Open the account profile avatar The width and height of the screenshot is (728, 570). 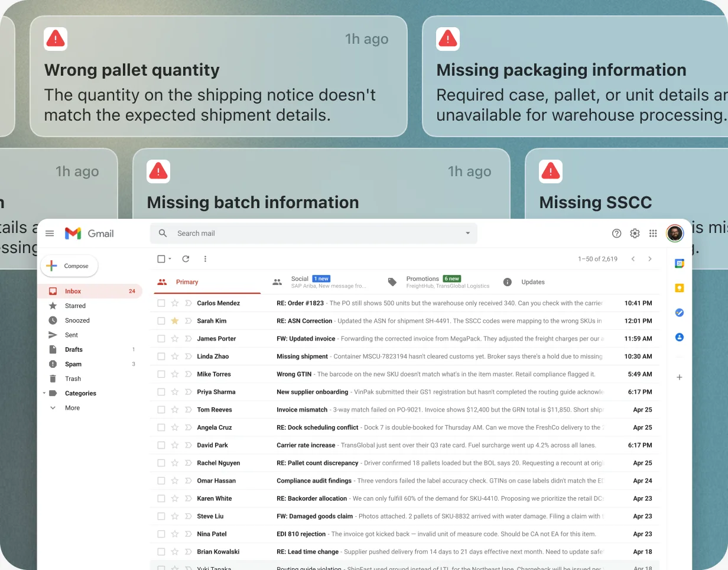[x=675, y=234]
